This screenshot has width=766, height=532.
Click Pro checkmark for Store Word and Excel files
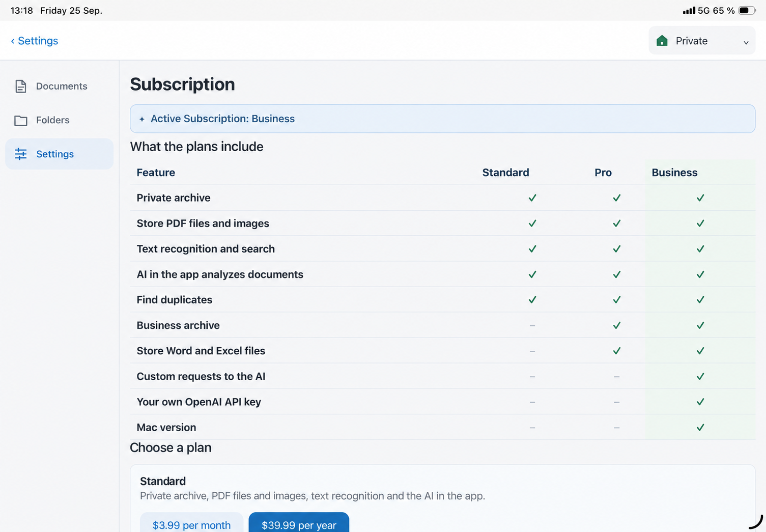click(x=616, y=351)
